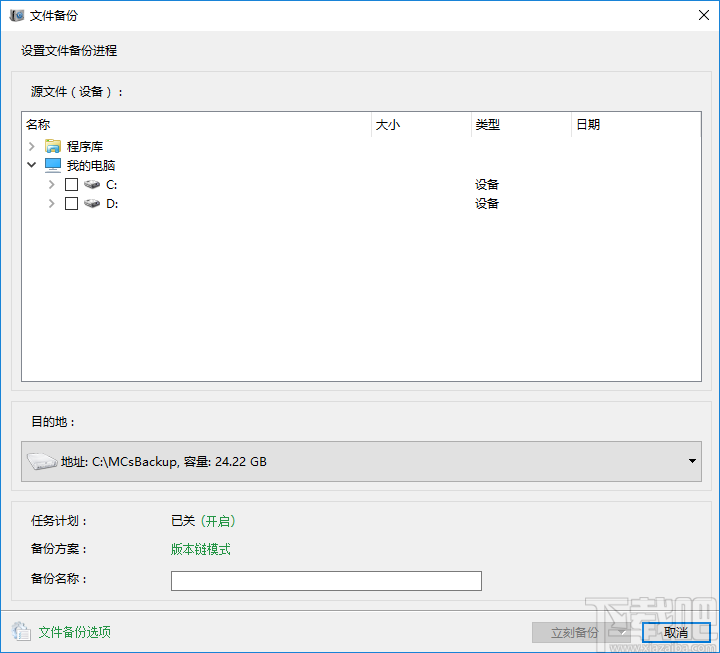Click the 文件备份 app icon in title bar
Screen dimensions: 720x653
17,16
